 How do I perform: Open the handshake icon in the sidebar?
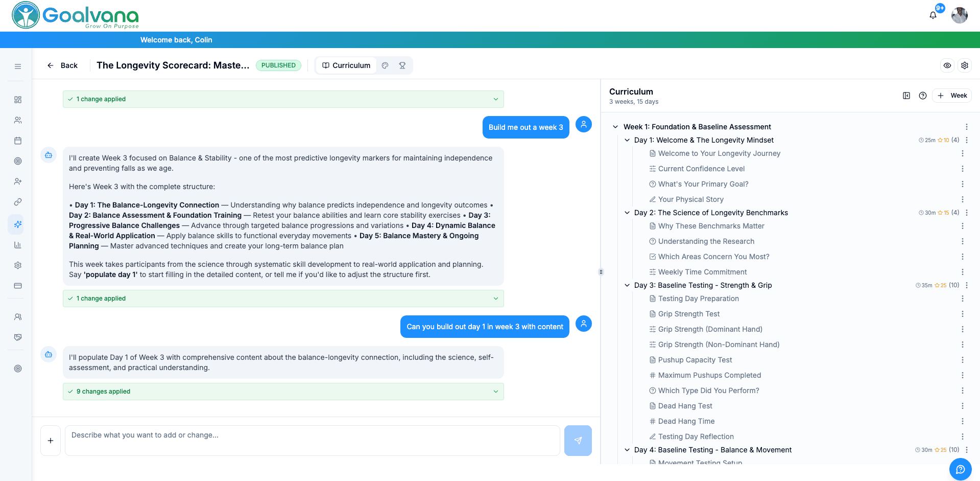[x=17, y=337]
